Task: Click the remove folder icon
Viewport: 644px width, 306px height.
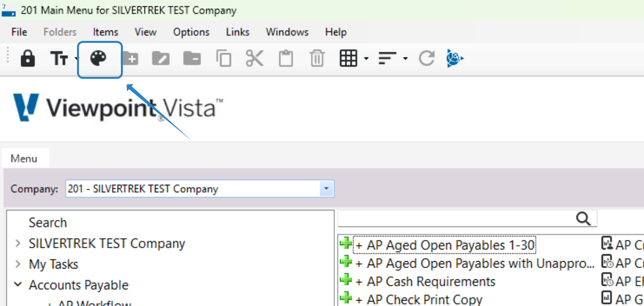Action: [x=192, y=59]
